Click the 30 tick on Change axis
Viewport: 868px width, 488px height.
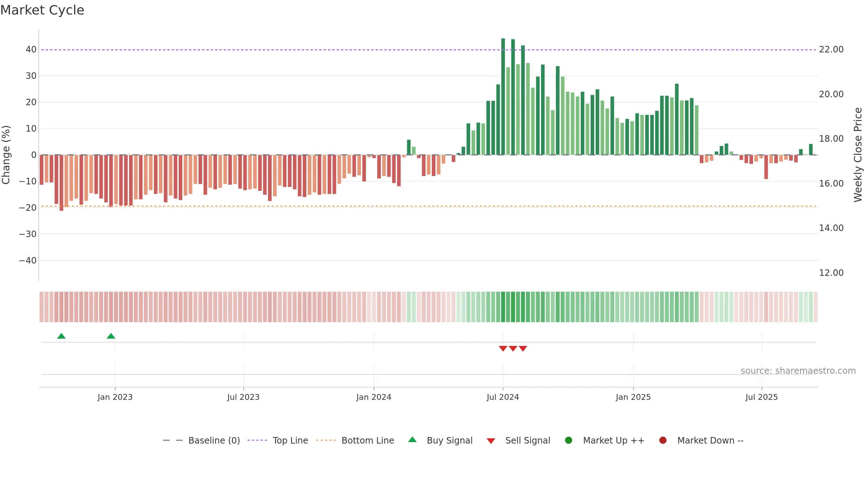coord(31,76)
